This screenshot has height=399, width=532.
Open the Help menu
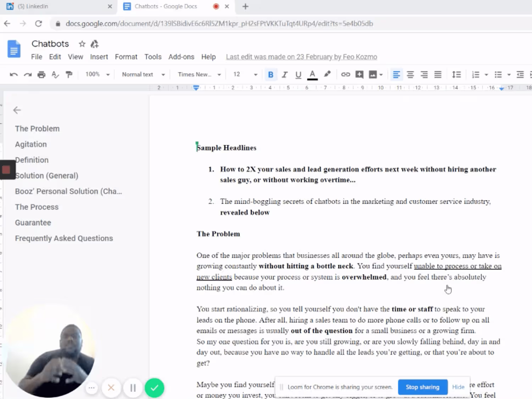pyautogui.click(x=209, y=57)
